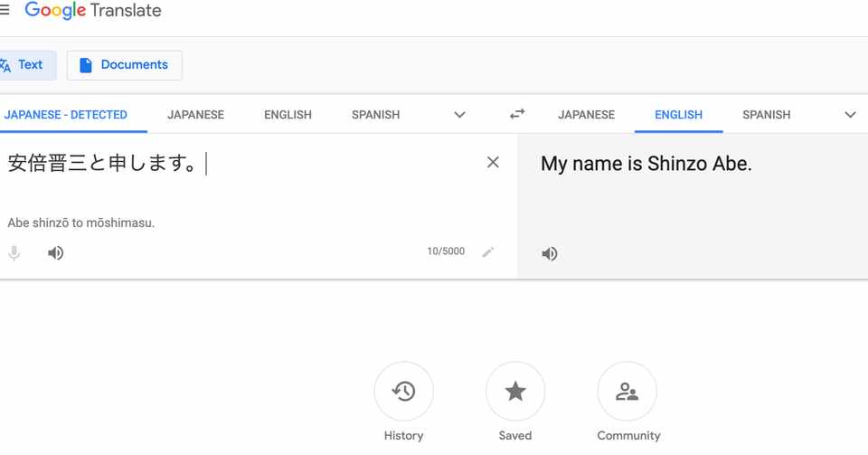
Task: Clear the source text with X
Action: click(493, 163)
